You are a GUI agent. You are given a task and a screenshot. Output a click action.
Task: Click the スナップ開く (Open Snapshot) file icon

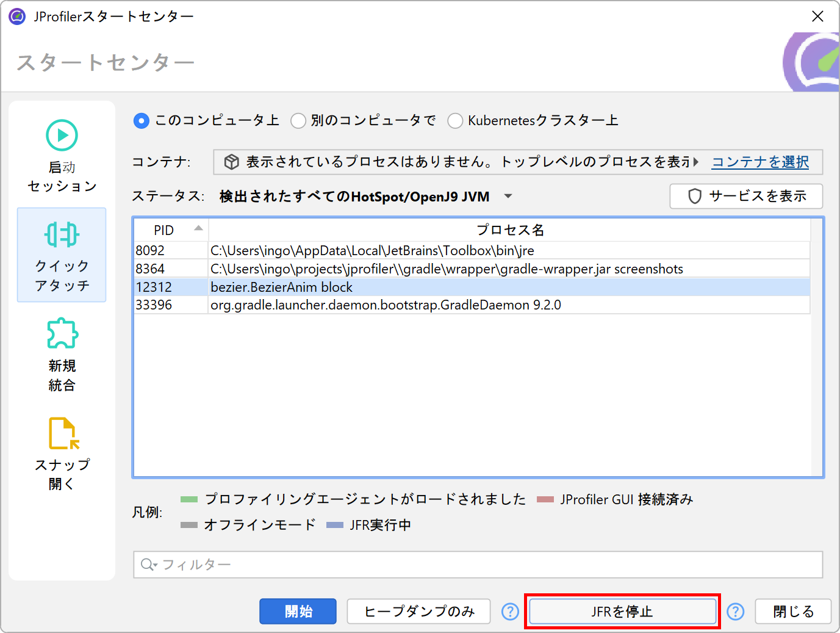[63, 433]
